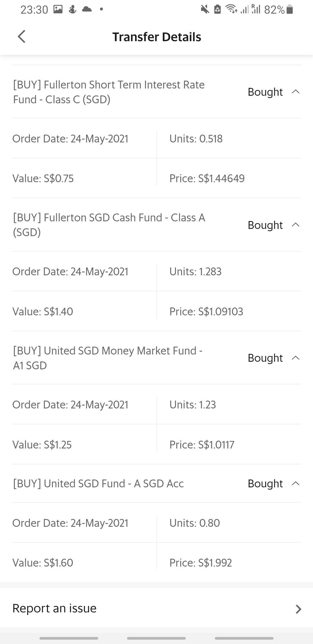This screenshot has height=644, width=313.
Task: Tap the battery saver recycle icon
Action: (217, 10)
